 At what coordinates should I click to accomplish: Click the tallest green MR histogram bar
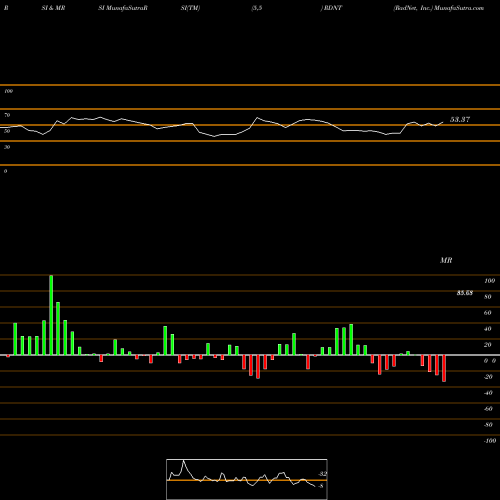tap(51, 315)
